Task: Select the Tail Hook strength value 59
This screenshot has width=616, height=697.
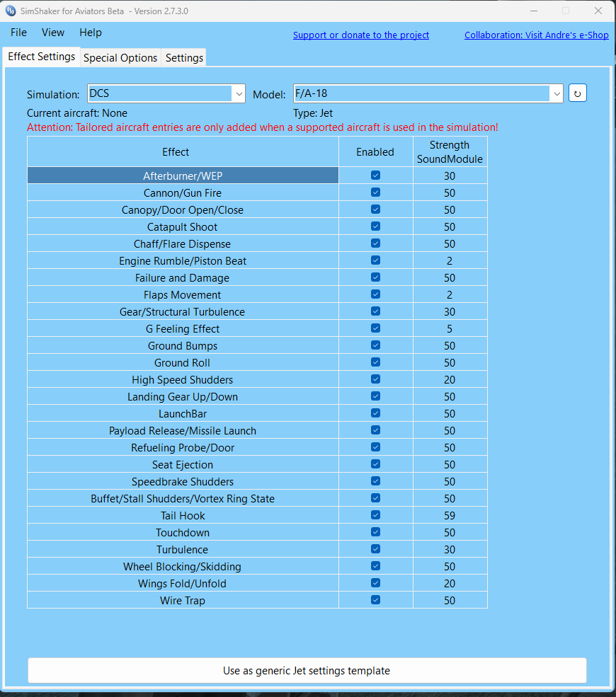Action: [450, 516]
